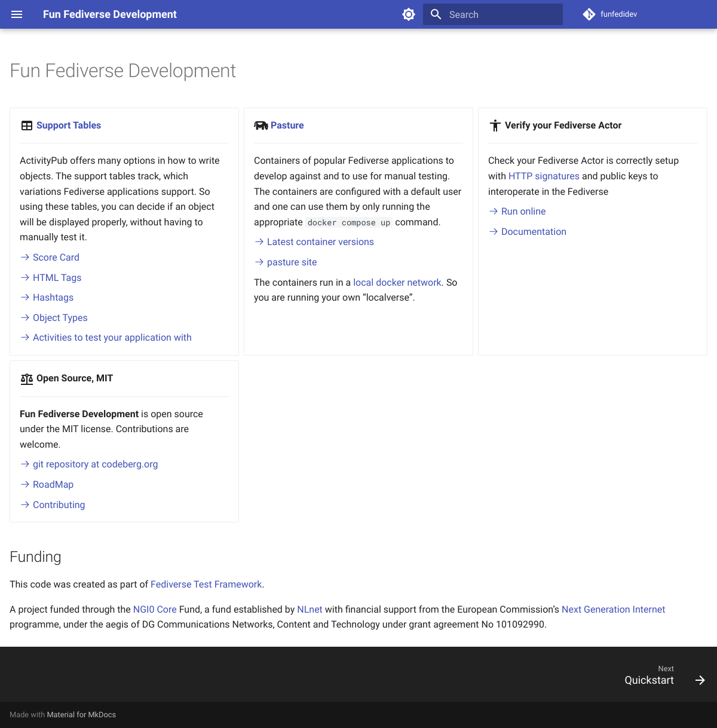Click the Open Source, MIT heading

tap(75, 378)
